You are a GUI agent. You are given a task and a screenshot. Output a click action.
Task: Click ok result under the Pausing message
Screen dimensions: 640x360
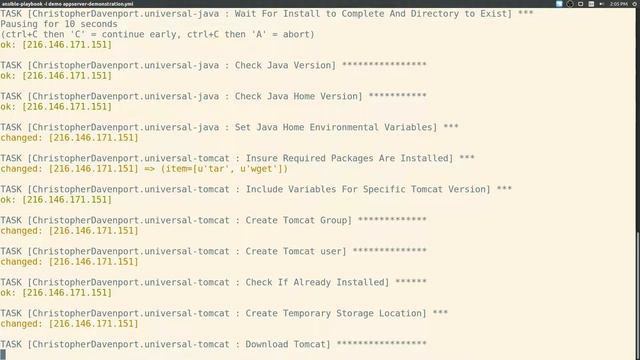coord(56,44)
